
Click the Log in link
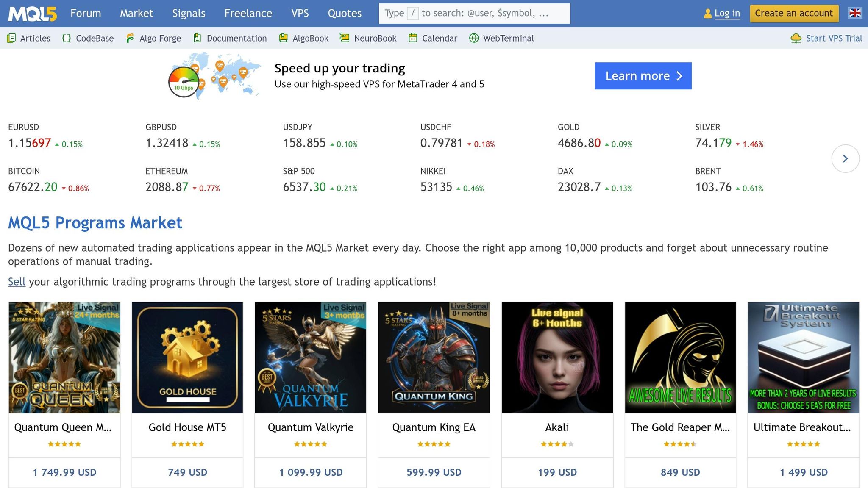(727, 13)
